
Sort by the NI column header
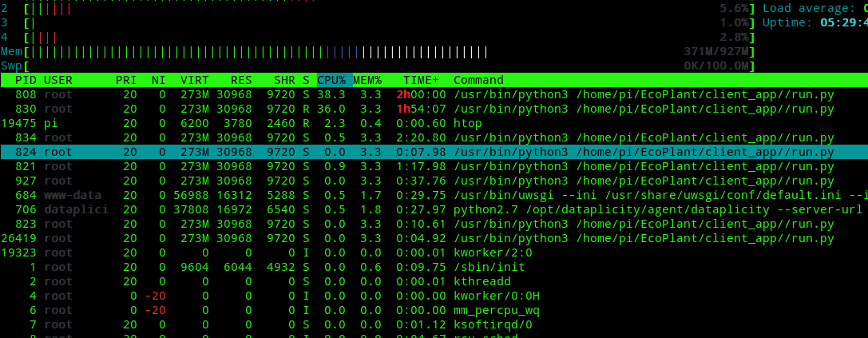click(158, 80)
